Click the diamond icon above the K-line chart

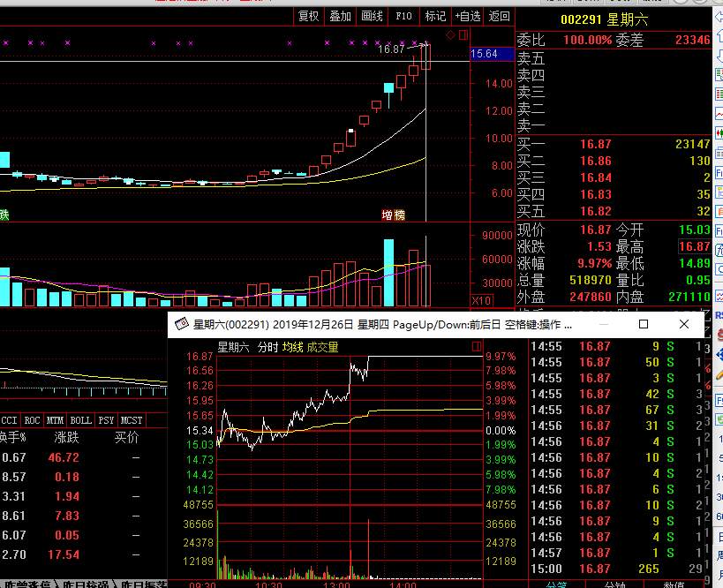[x=450, y=35]
